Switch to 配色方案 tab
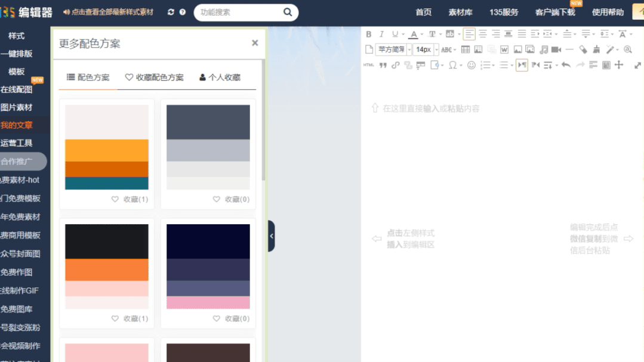 [x=88, y=78]
